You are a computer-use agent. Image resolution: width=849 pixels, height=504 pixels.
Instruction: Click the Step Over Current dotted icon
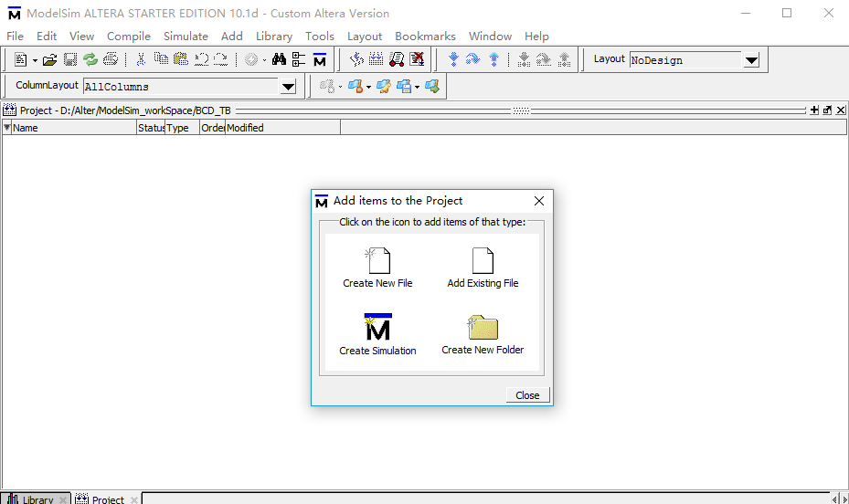(x=543, y=59)
